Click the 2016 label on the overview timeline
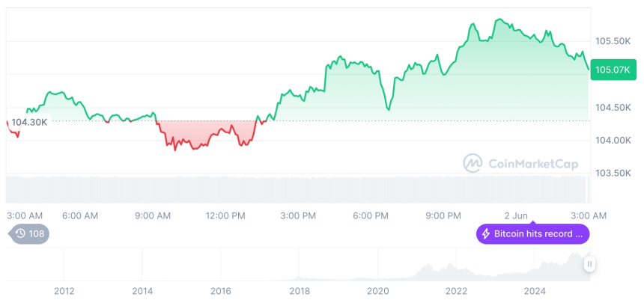Viewport: 644px width, 300px height. [221, 291]
